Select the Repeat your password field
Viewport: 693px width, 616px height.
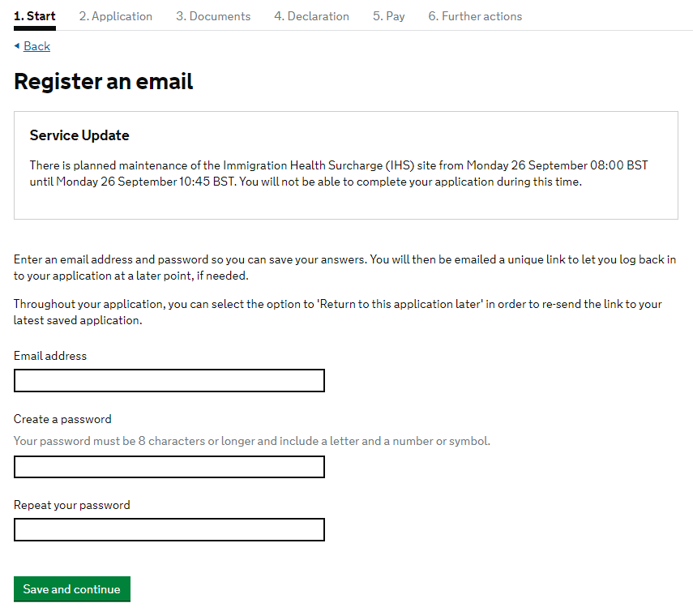(169, 530)
